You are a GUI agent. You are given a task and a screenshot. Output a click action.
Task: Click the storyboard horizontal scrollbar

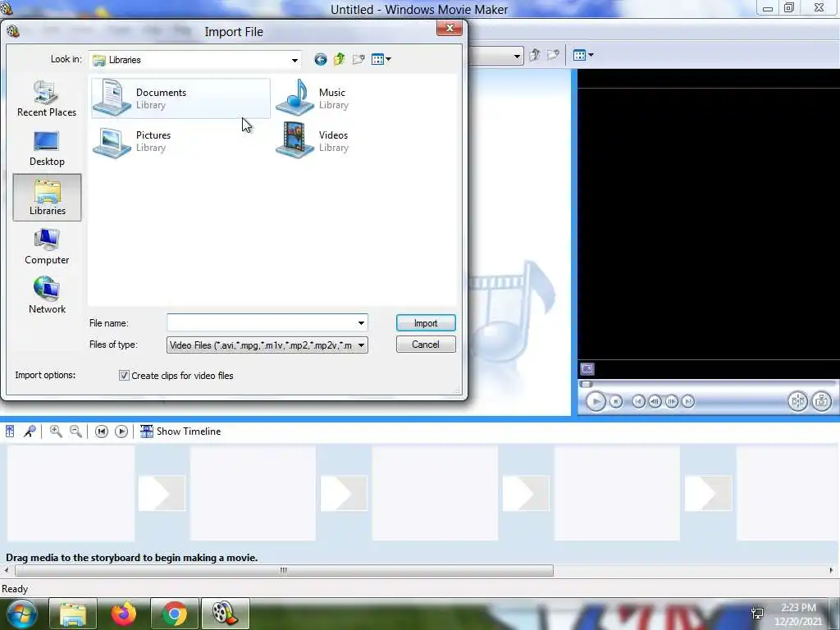point(284,571)
